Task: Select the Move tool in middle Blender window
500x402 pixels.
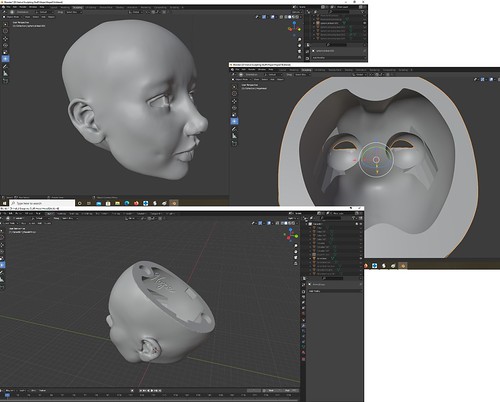Action: [x=234, y=101]
